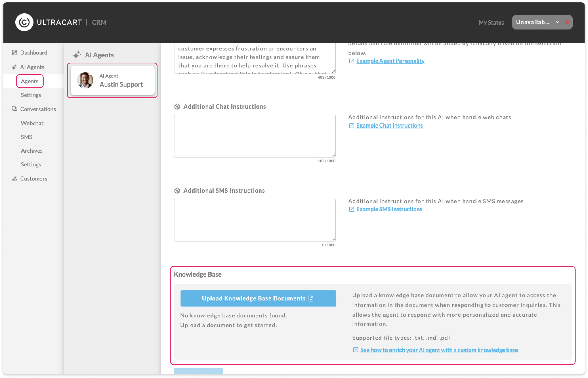Open Dashboard from sidebar
This screenshot has height=378, width=588.
pyautogui.click(x=34, y=52)
